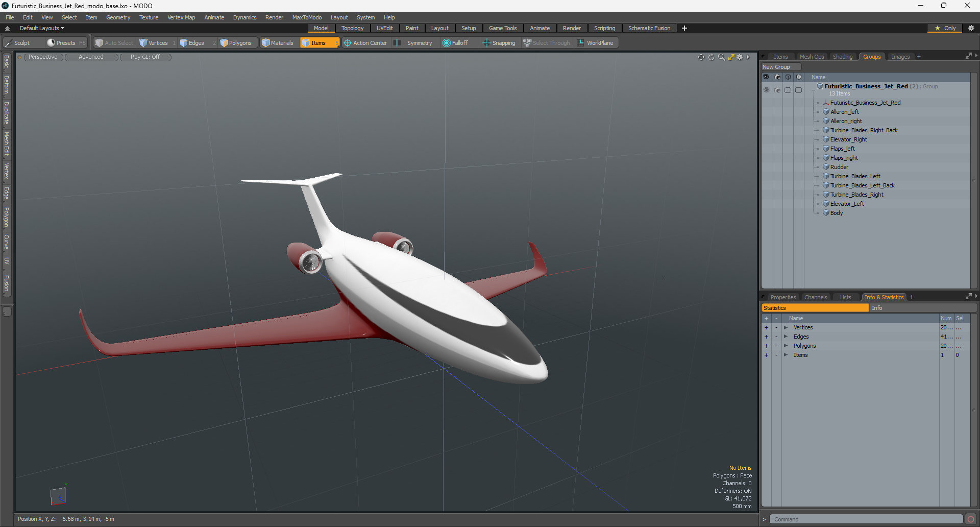This screenshot has width=980, height=527.
Task: Maximize the Info & Statistics panel
Action: pos(968,297)
